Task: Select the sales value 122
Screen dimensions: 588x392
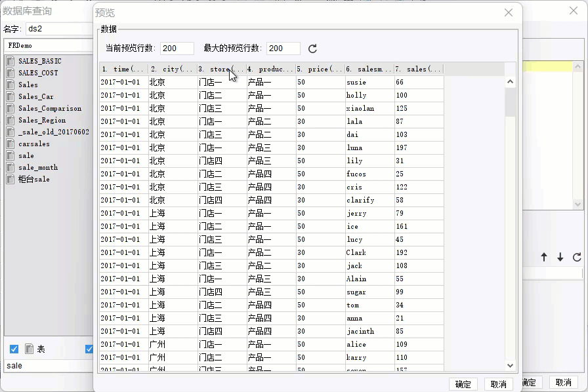Action: [419, 187]
